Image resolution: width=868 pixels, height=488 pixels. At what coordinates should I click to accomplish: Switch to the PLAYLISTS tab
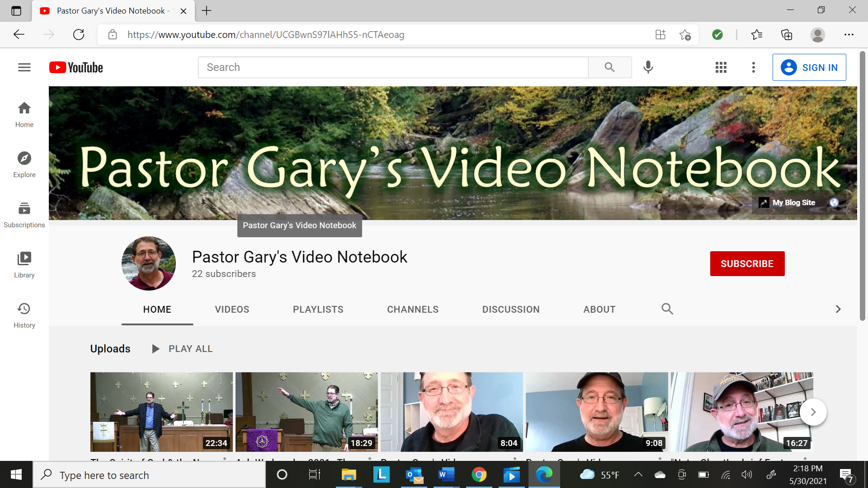[x=318, y=310]
